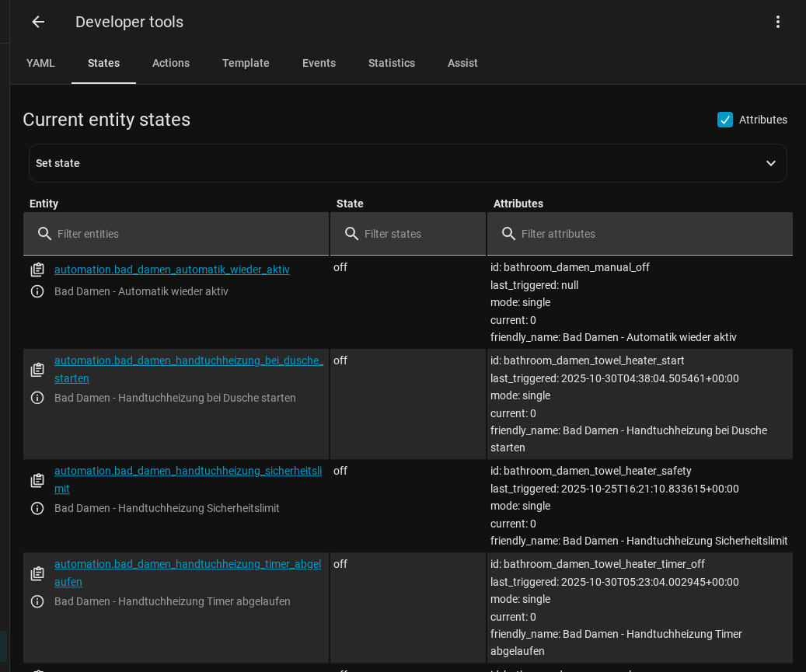Toggle the Attributes checkbox
Image resolution: width=806 pixels, height=672 pixels.
(x=725, y=120)
